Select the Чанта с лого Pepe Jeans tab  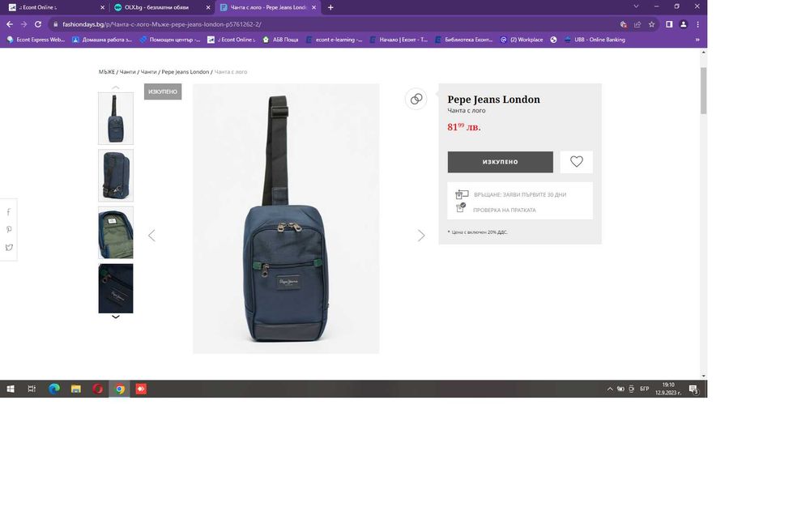(x=269, y=7)
